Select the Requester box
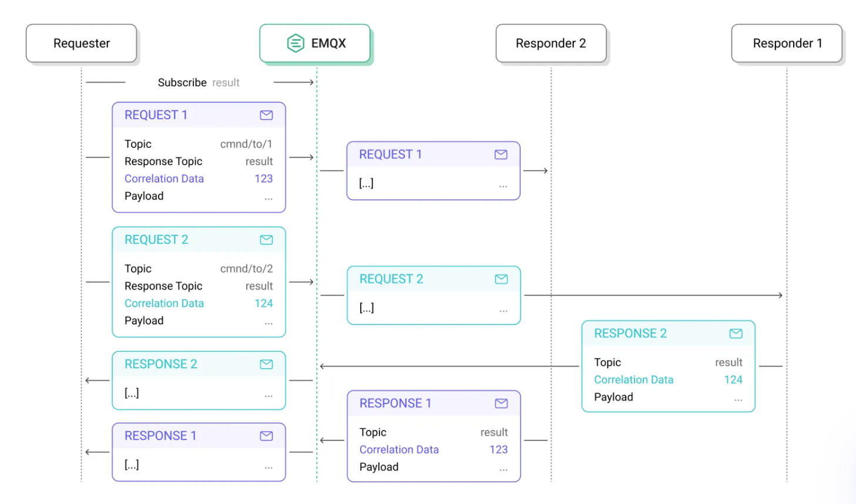The width and height of the screenshot is (856, 504). pyautogui.click(x=82, y=43)
